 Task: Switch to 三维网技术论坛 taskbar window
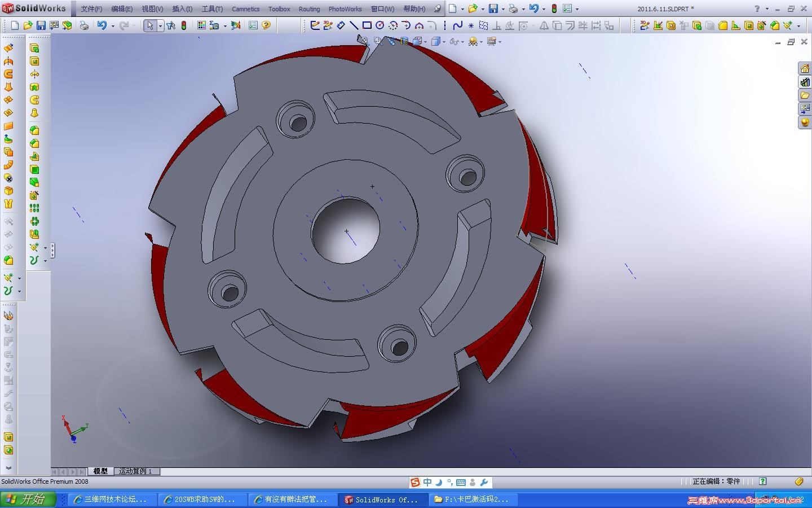[112, 500]
